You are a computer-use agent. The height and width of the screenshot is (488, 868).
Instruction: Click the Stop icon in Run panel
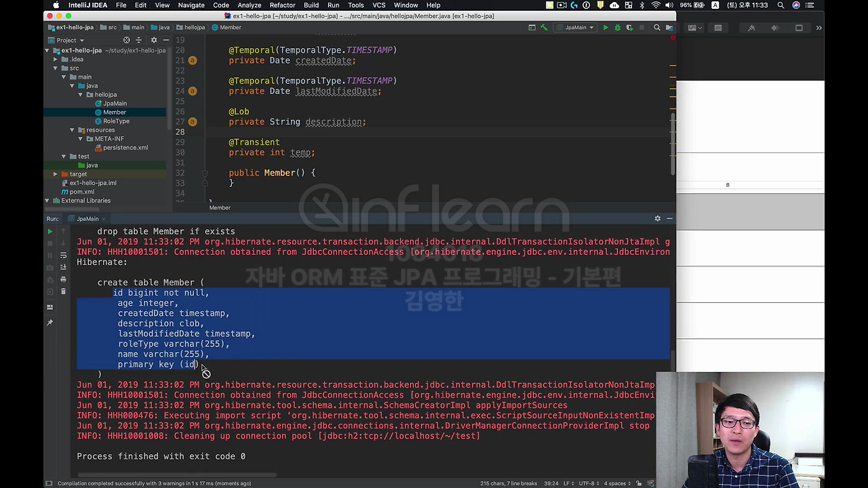pos(50,243)
